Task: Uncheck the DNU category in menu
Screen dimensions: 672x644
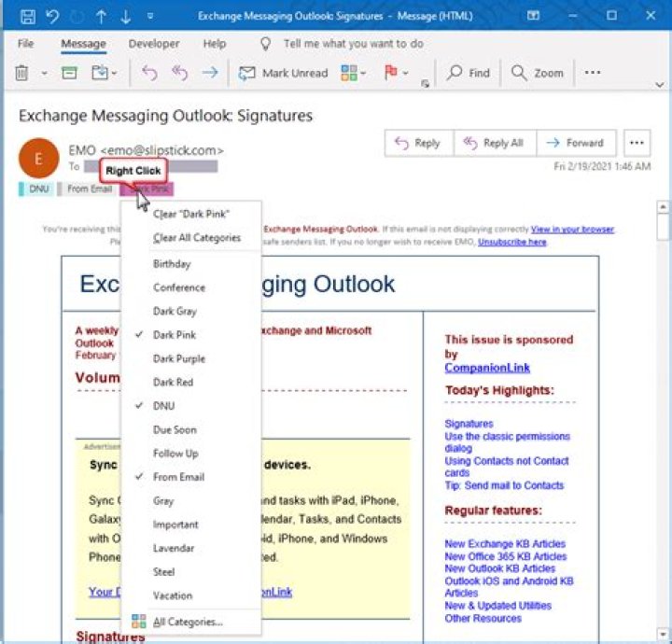Action: (163, 406)
